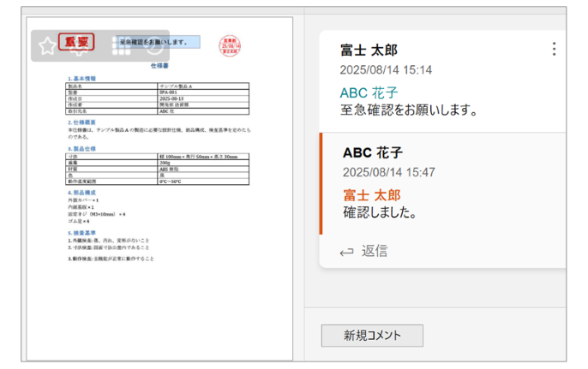Select the reply comment by ABC 花子
The width and height of the screenshot is (588, 369).
pos(442,183)
